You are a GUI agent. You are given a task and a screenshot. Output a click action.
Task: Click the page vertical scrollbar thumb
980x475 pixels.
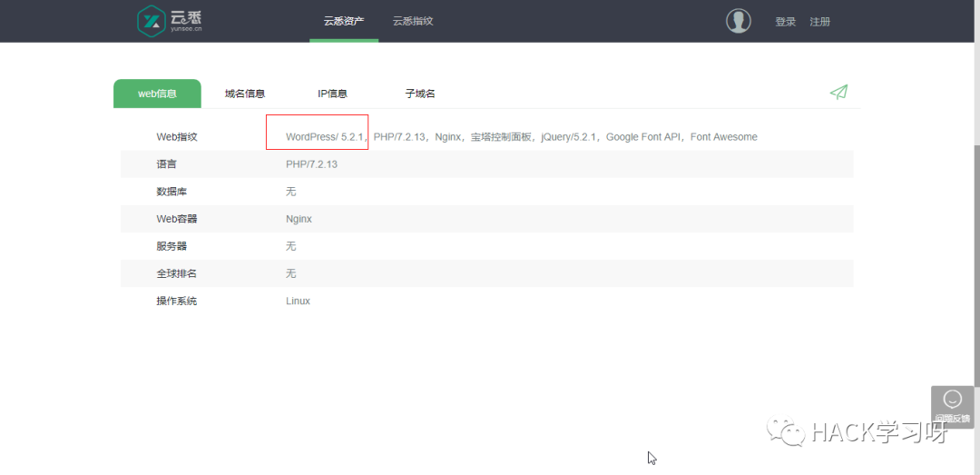click(977, 266)
